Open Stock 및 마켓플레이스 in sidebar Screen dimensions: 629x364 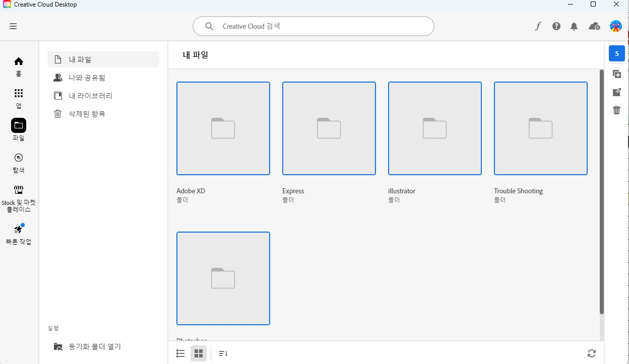tap(19, 198)
